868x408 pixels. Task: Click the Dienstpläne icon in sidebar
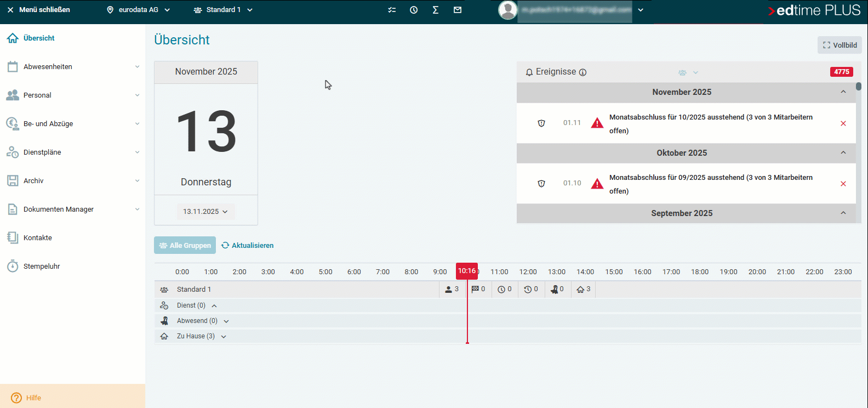[13, 152]
